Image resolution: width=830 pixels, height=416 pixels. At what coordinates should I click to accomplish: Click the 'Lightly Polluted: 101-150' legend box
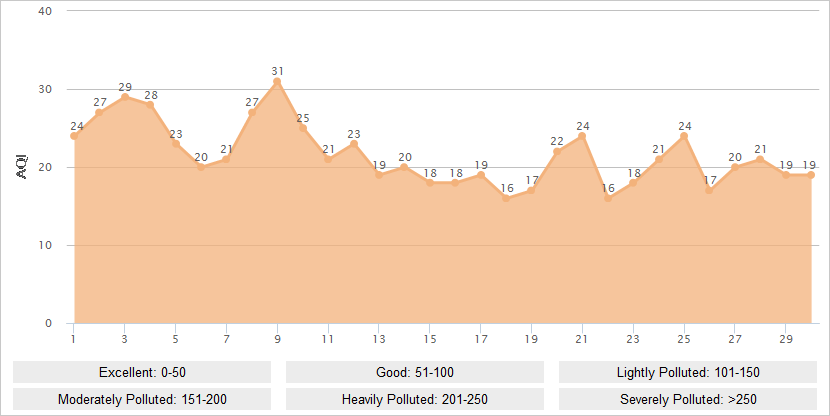tap(688, 372)
